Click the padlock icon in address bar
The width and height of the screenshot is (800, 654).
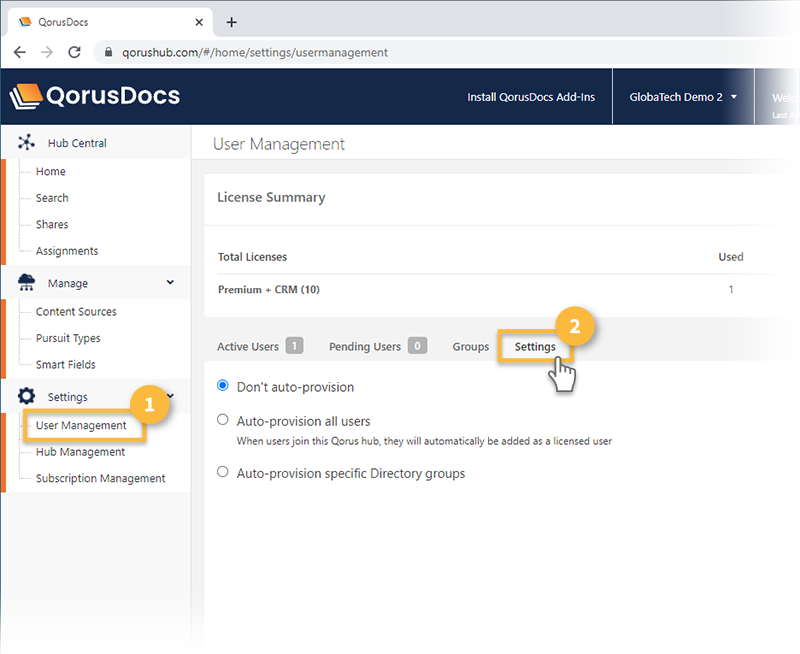click(x=108, y=53)
